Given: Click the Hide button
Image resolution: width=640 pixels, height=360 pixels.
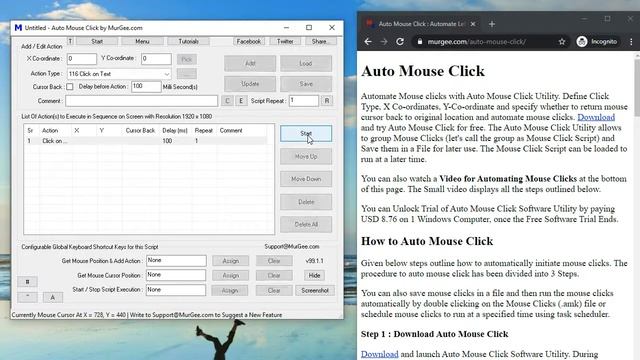Looking at the screenshot, I should [314, 276].
